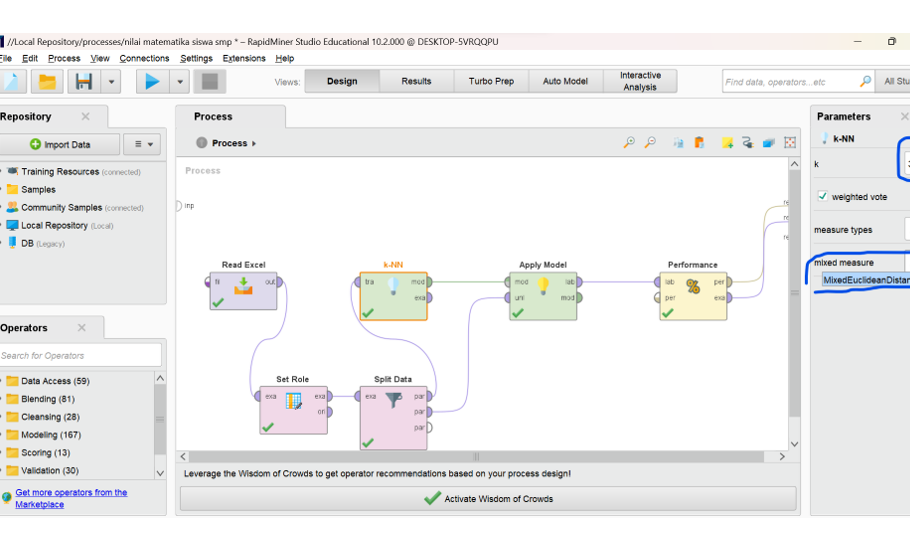Open the Edit menu
This screenshot has height=534, width=910.
click(30, 58)
